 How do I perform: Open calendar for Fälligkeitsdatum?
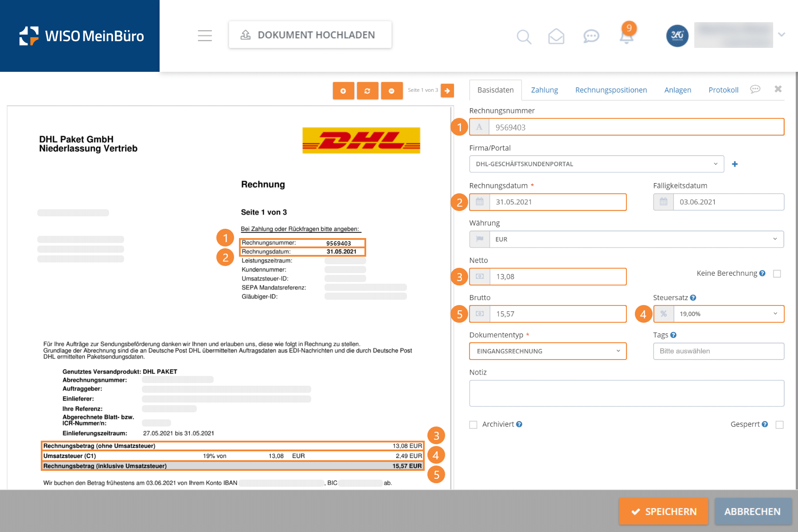663,202
